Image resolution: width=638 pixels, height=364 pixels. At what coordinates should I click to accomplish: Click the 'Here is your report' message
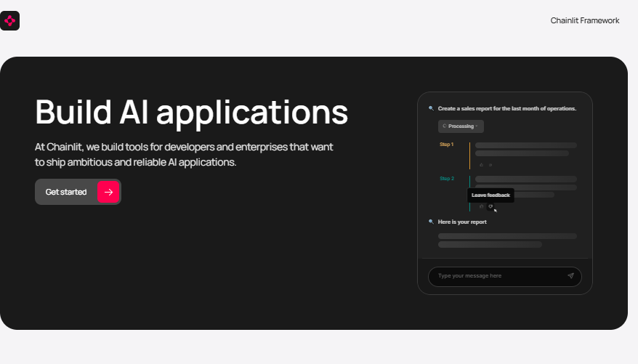tap(462, 222)
